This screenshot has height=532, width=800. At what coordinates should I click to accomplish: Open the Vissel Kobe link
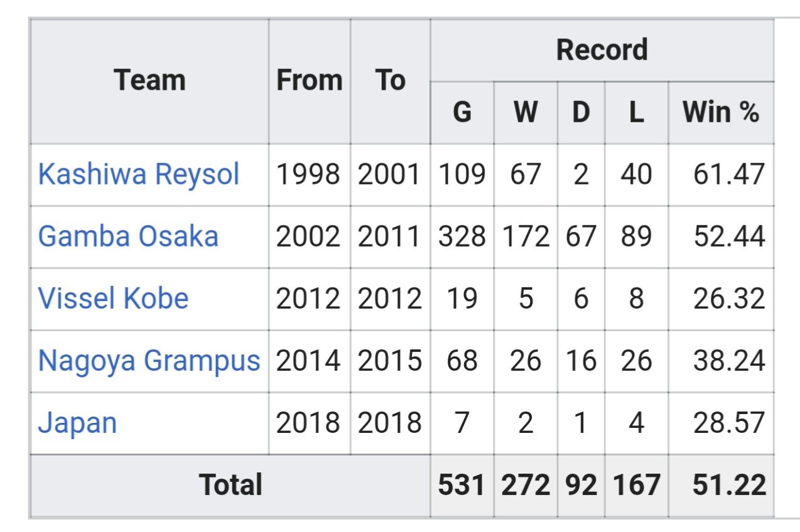[x=113, y=298]
